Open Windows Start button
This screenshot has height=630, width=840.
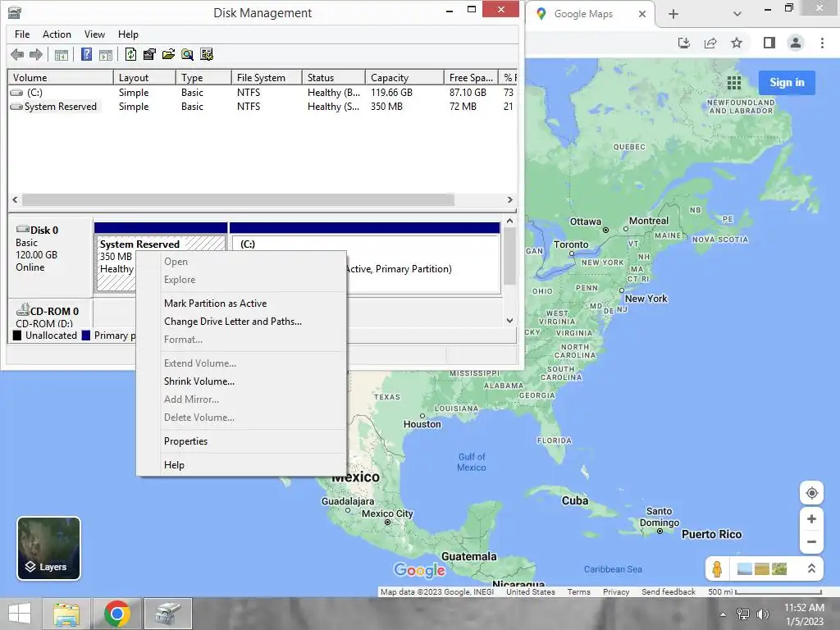coord(20,614)
